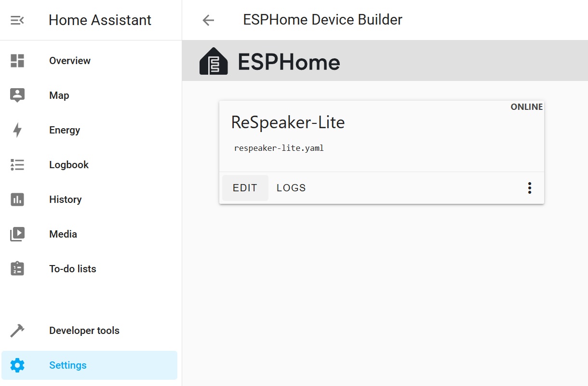Click EDIT on ReSpeaker-Lite card
Image resolution: width=588 pixels, height=386 pixels.
[x=245, y=188]
